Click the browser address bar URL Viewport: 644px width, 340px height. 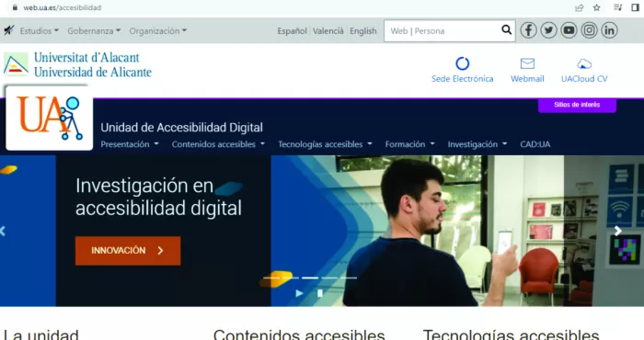[62, 7]
